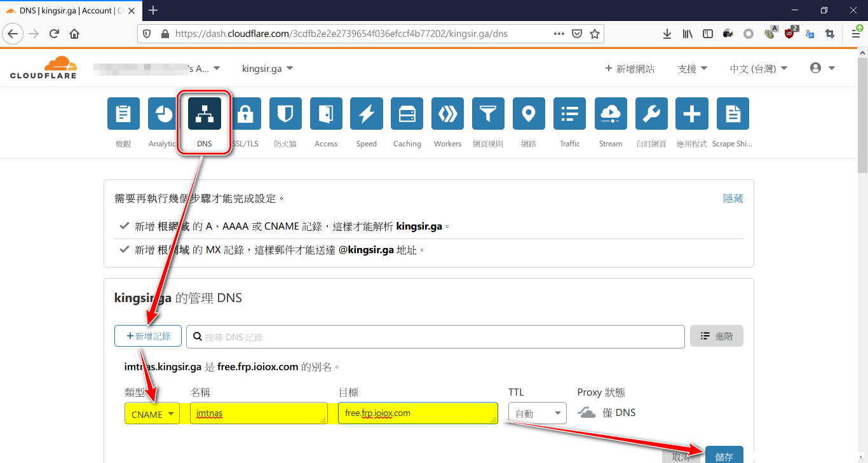Click the 新增記錄 add record button
868x463 pixels.
click(x=148, y=336)
